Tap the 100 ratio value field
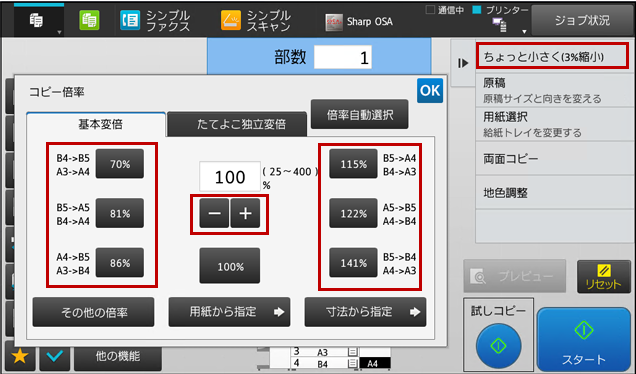636x374 pixels. (x=230, y=177)
